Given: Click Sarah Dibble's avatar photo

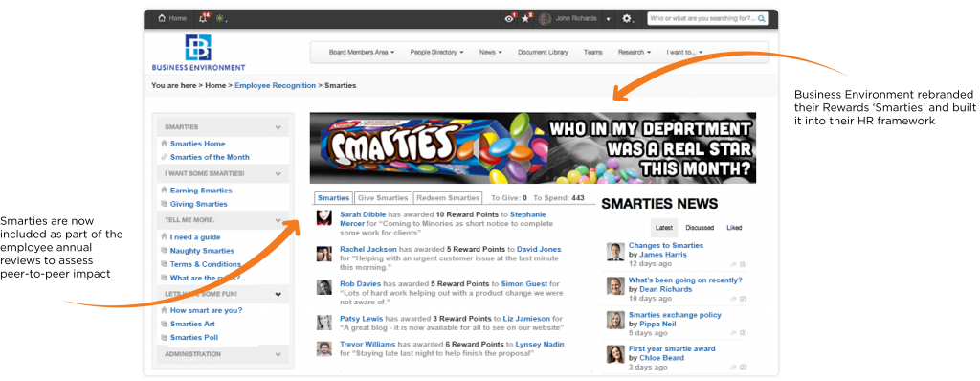Looking at the screenshot, I should (323, 217).
